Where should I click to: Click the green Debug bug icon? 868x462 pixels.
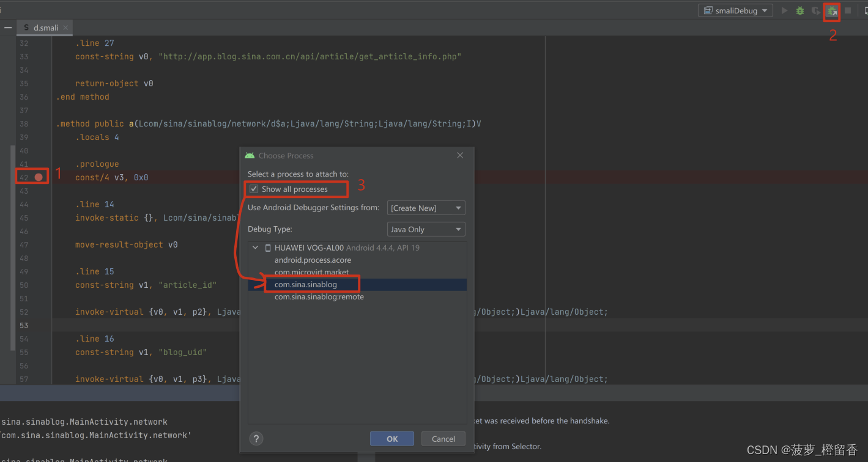(800, 10)
